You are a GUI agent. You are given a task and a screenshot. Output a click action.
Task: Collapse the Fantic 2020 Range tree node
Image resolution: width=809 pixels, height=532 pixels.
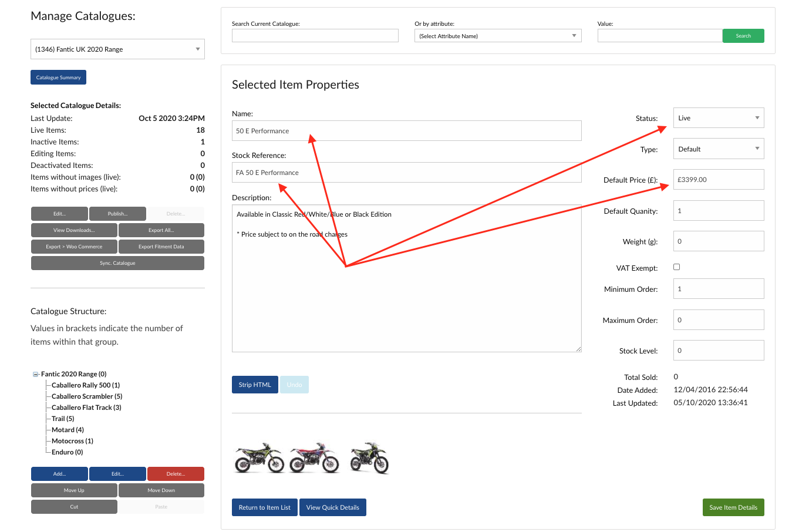(36, 374)
